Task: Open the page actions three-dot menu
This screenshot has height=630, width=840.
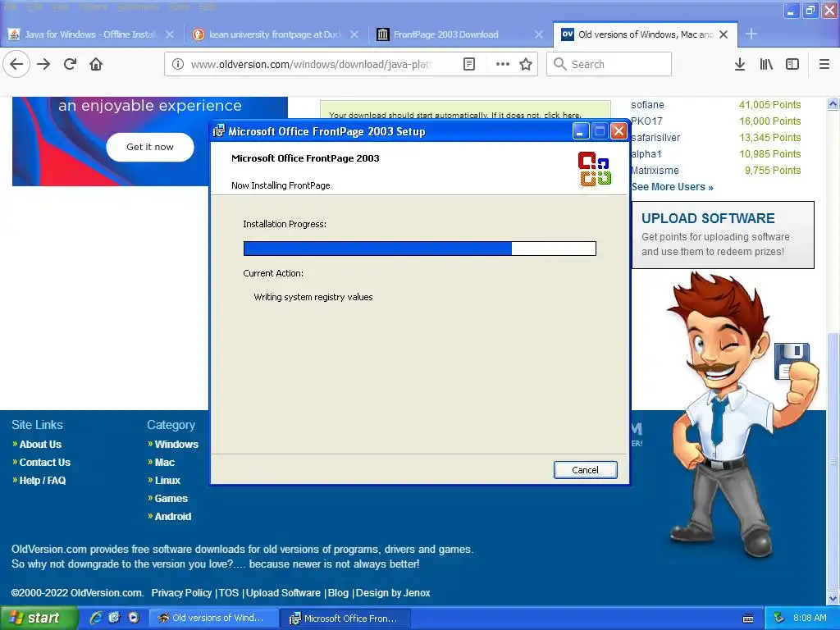Action: point(503,64)
